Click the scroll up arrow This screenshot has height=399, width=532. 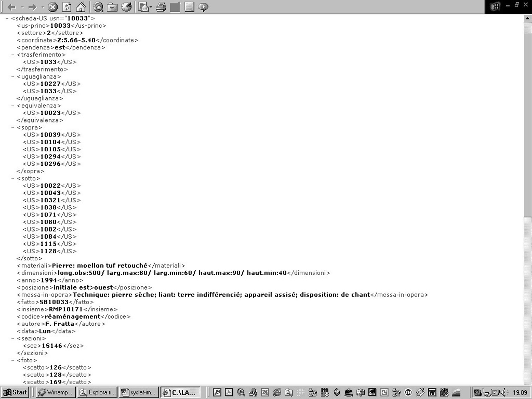click(527, 18)
